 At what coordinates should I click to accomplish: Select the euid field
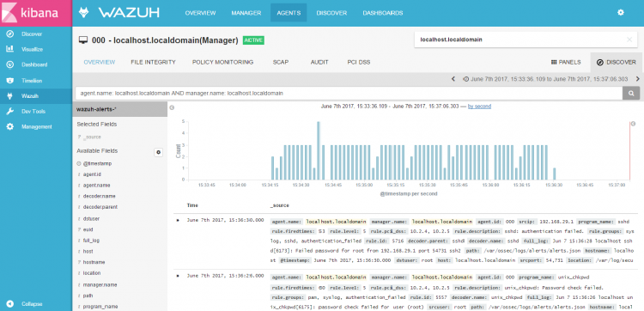coord(88,229)
